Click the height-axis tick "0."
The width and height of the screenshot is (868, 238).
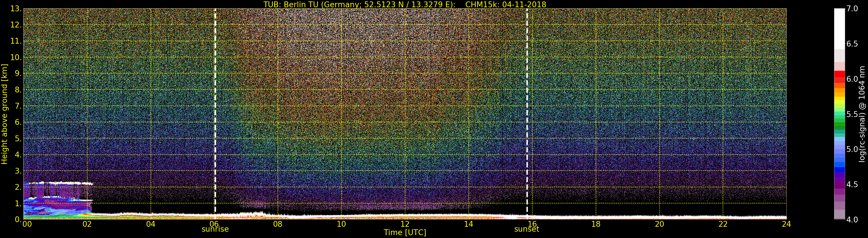(x=18, y=219)
